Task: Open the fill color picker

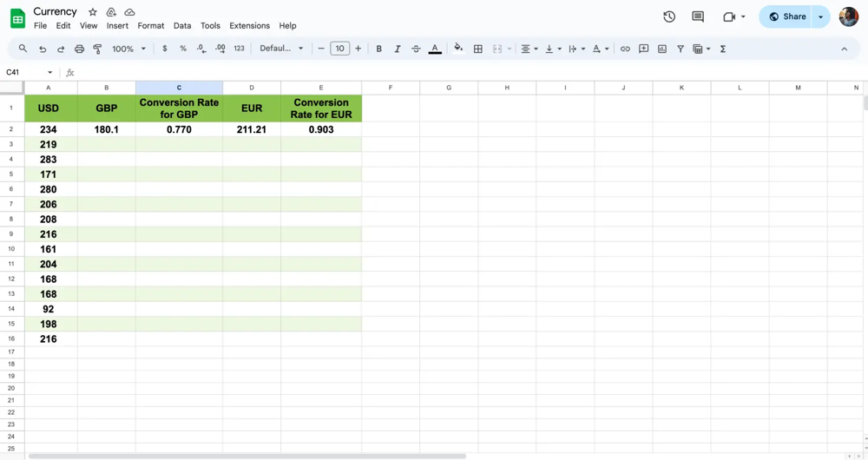Action: [458, 49]
